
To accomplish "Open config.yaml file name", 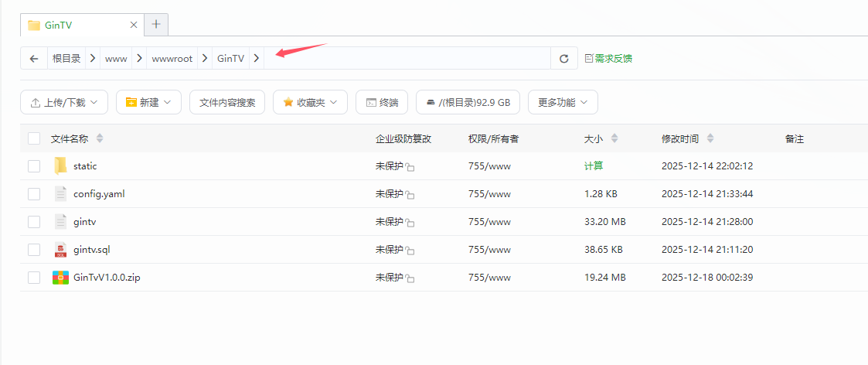I will (99, 194).
